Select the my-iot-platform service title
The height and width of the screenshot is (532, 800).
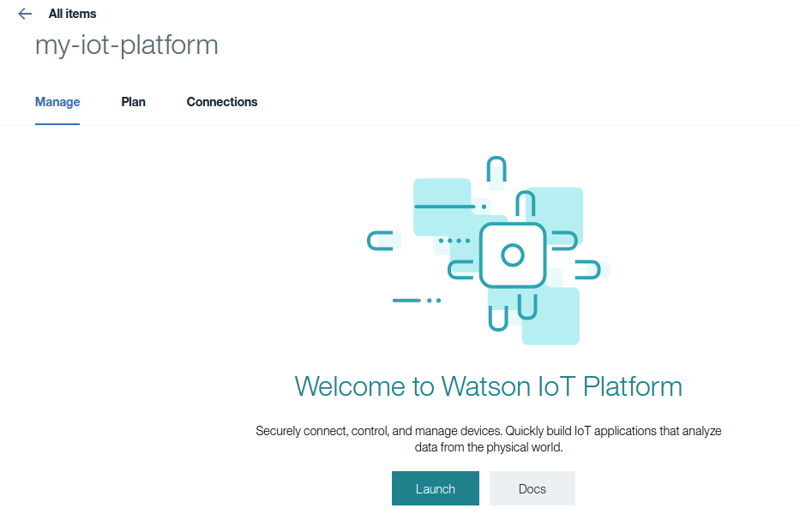(x=126, y=45)
